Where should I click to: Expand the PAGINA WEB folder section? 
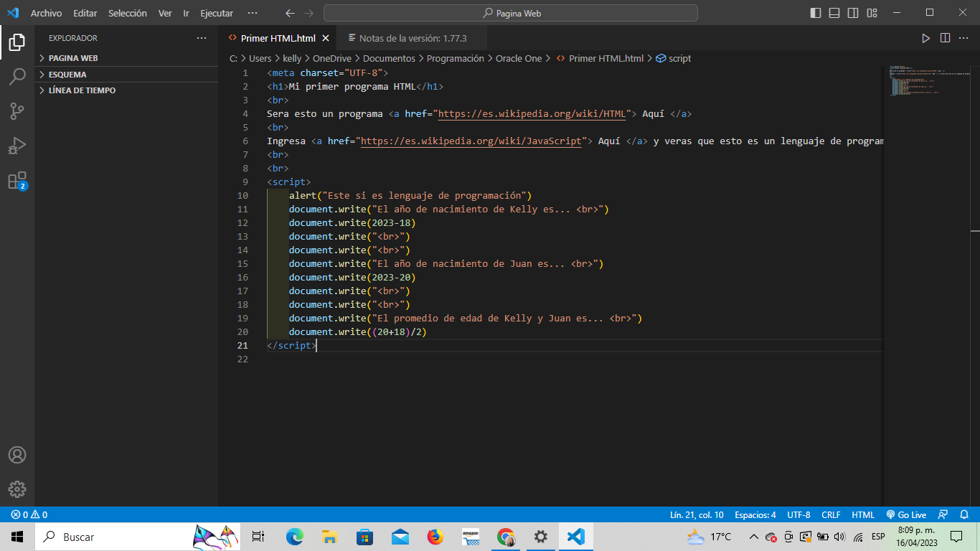[126, 58]
